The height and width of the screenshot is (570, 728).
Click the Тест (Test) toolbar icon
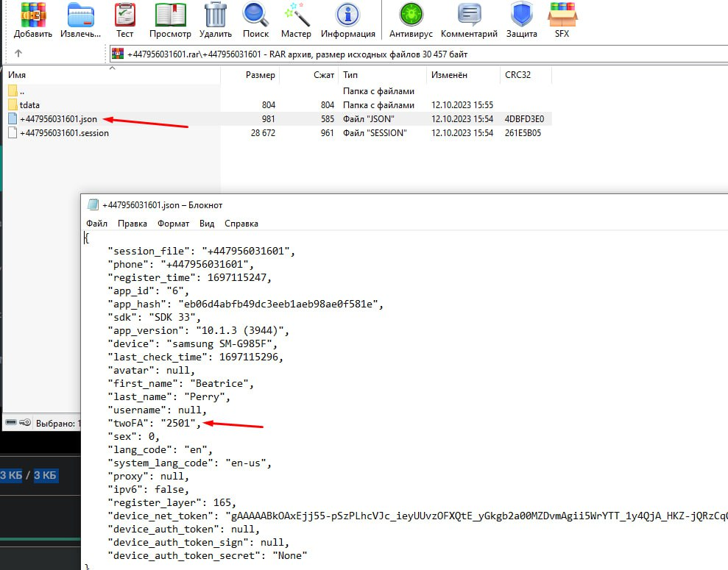[125, 15]
